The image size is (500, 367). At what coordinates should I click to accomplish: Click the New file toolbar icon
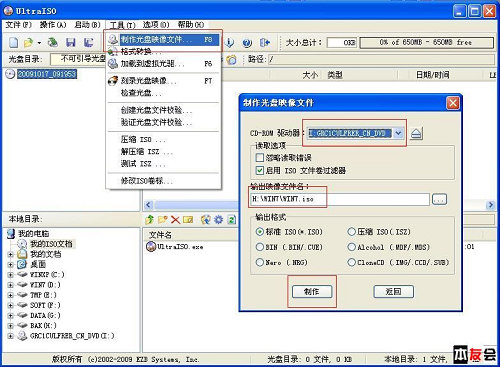14,42
